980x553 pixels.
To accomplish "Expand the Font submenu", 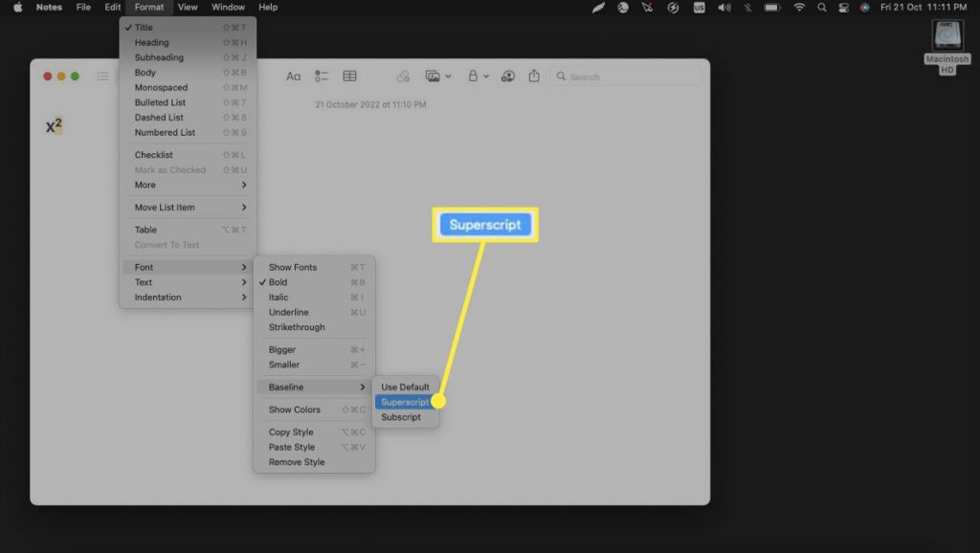I will (x=189, y=268).
